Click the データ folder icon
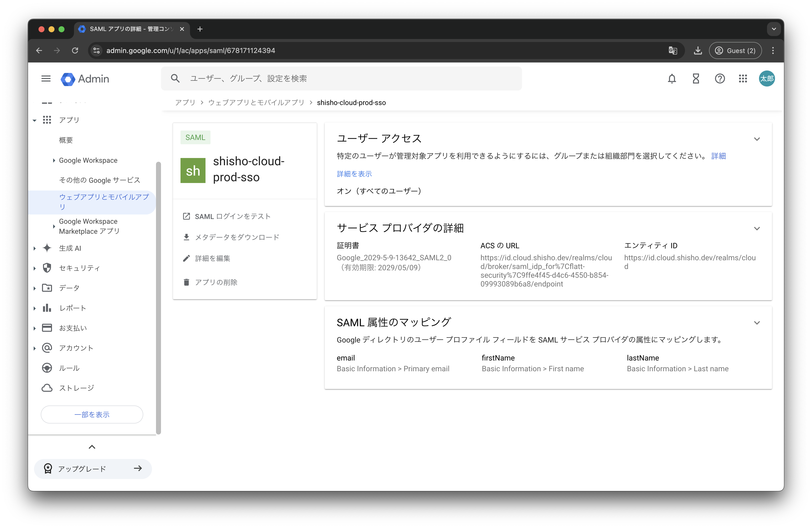 pyautogui.click(x=47, y=288)
